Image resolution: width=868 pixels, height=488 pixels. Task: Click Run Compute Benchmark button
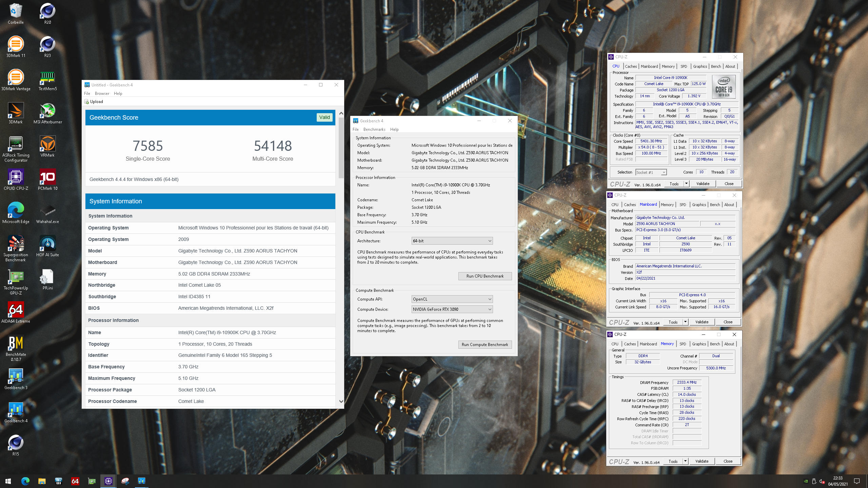coord(485,345)
